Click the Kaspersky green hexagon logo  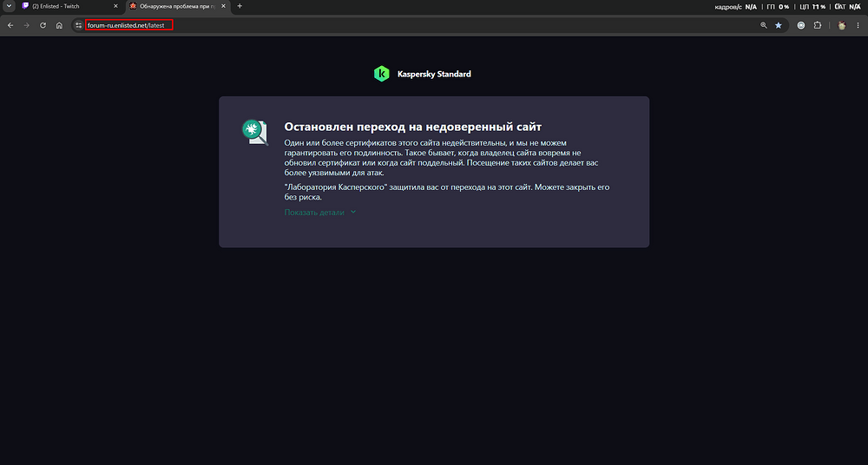(x=381, y=74)
